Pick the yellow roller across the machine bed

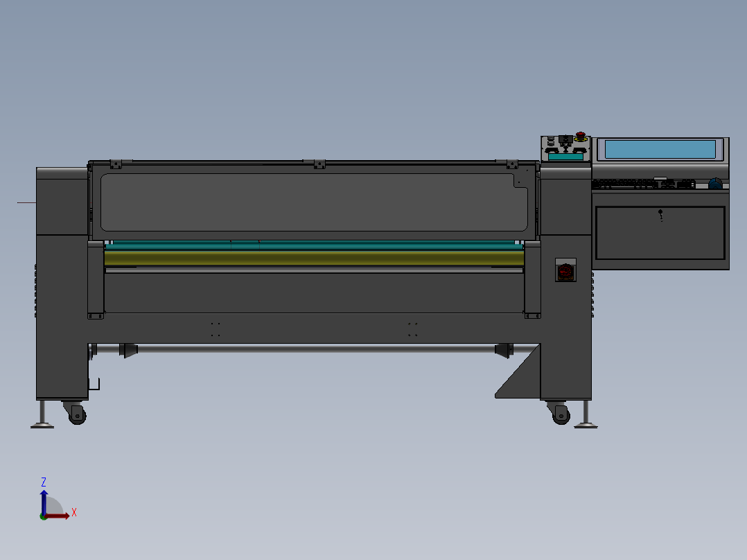pos(314,259)
